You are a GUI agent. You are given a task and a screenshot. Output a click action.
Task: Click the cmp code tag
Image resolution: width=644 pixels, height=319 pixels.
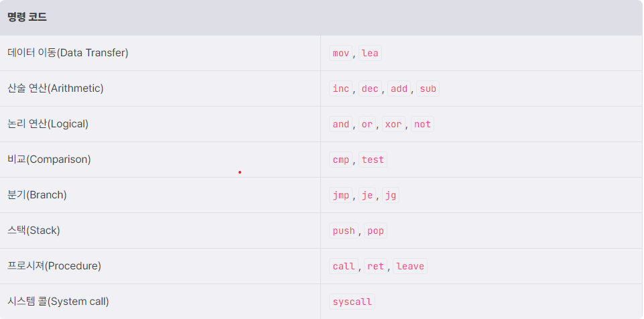click(340, 159)
